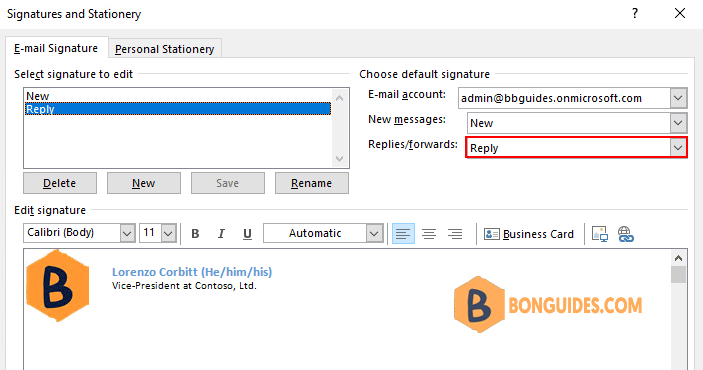Image resolution: width=703 pixels, height=370 pixels.
Task: Rename the selected signature
Action: (312, 183)
